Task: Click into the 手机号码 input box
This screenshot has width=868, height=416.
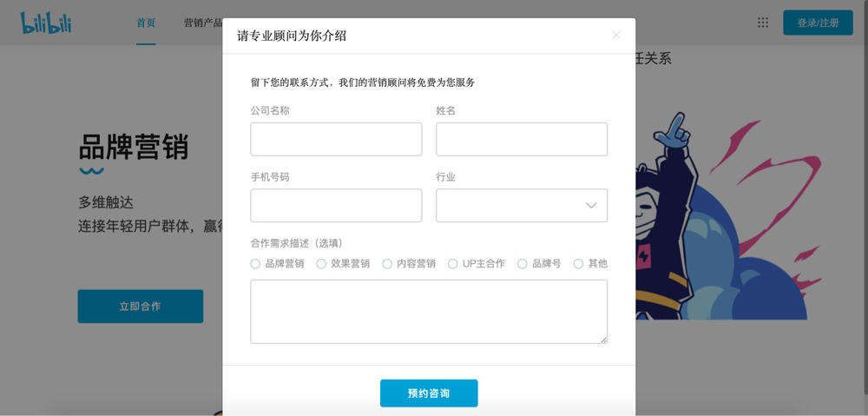Action: [336, 206]
